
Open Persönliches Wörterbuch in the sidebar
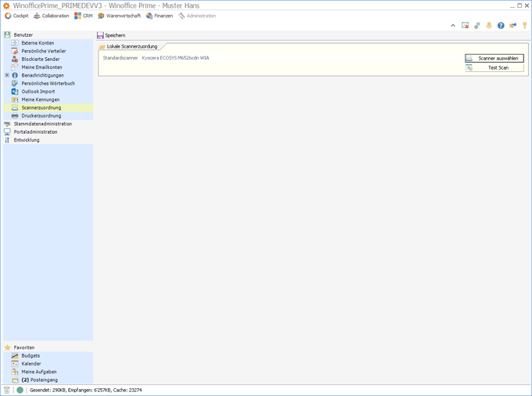coord(49,84)
